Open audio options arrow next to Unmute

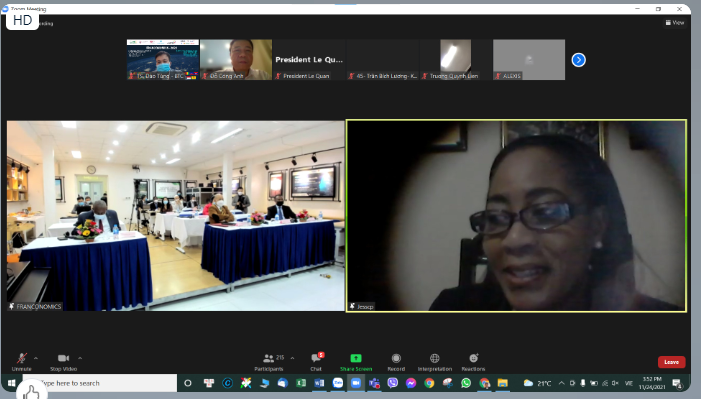(36, 358)
